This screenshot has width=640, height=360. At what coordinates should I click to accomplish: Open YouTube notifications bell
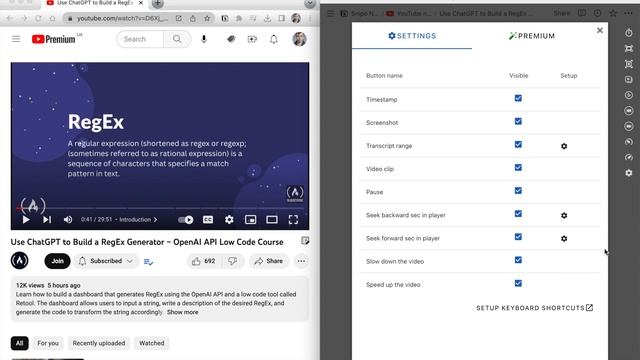click(x=274, y=39)
